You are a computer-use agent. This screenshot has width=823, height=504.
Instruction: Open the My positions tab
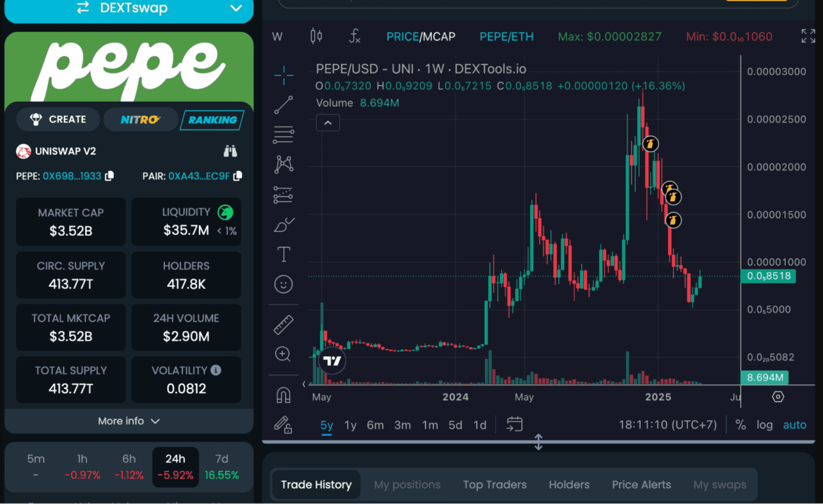click(x=407, y=485)
